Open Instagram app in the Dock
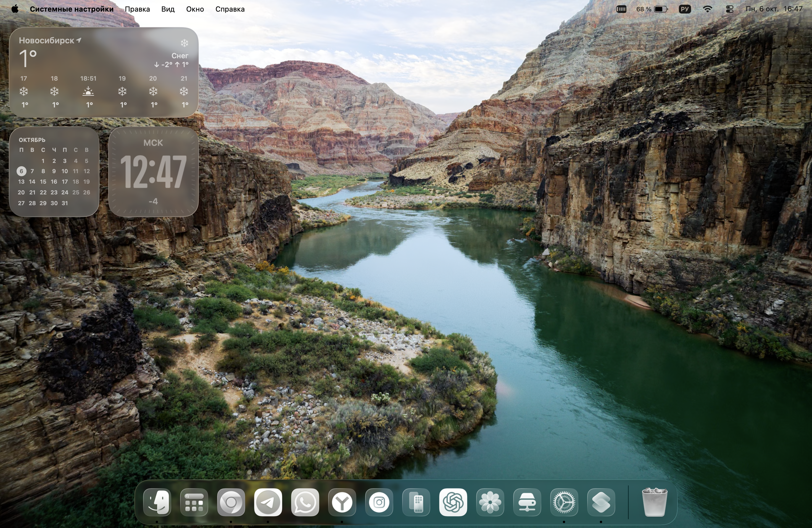Viewport: 812px width, 528px height. coord(379,502)
